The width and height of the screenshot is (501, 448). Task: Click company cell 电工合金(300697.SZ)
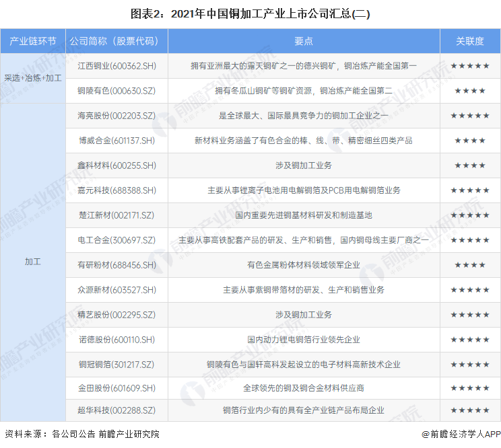(x=116, y=240)
